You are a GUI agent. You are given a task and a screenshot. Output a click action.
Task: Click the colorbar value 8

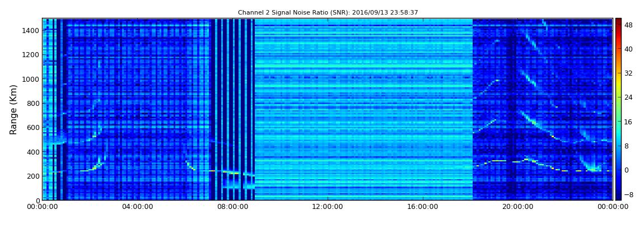(627, 146)
